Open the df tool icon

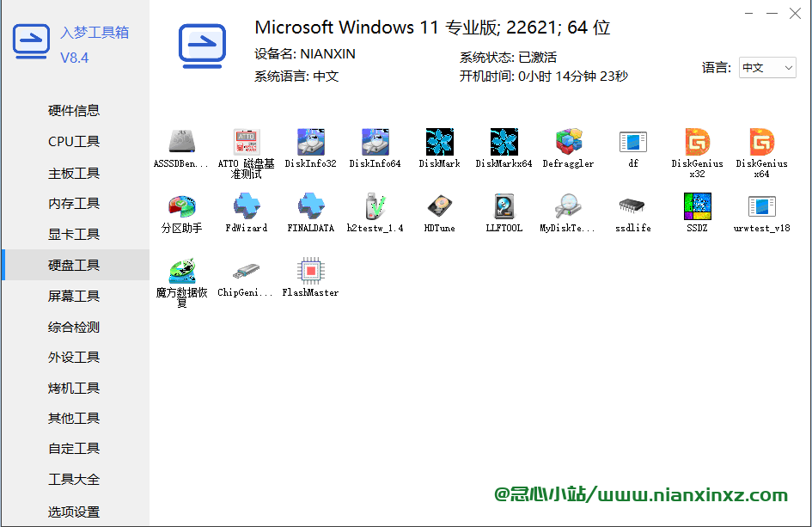[x=632, y=142]
